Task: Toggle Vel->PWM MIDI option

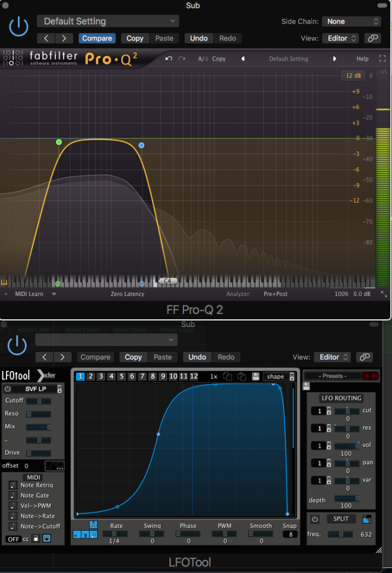Action: coord(13,505)
